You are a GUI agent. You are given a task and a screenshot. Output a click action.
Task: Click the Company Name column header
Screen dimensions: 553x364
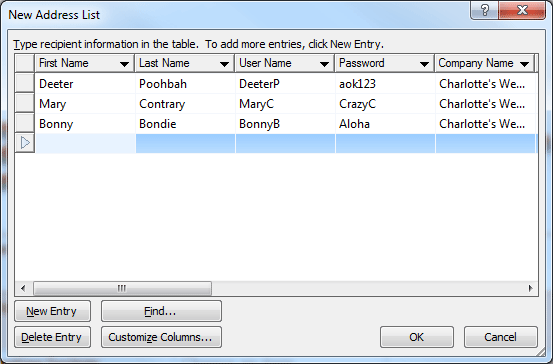click(485, 63)
